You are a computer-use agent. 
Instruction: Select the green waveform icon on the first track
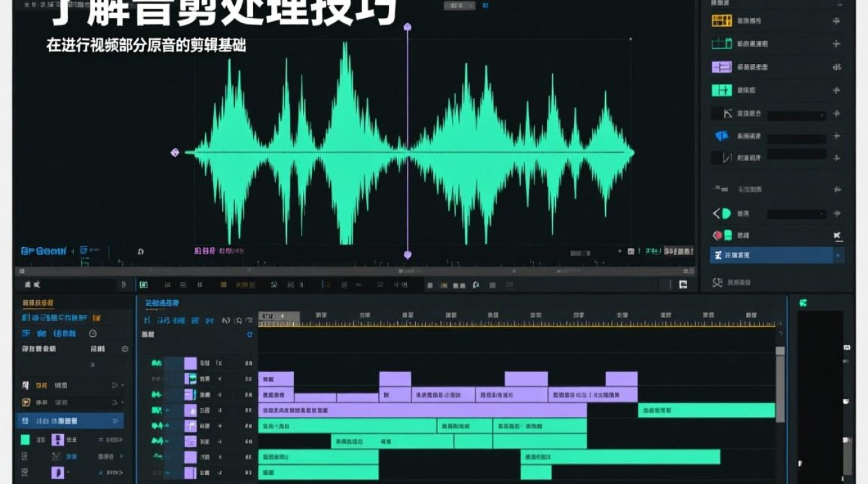pos(156,363)
